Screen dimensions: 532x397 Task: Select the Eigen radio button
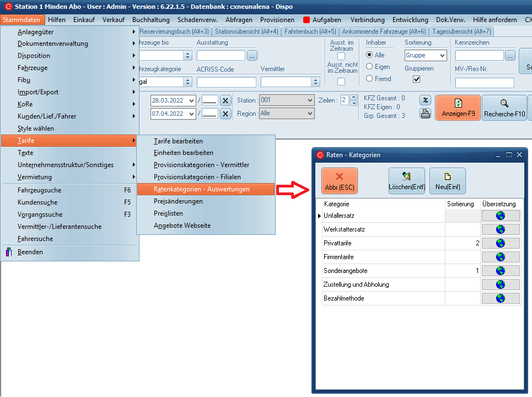click(369, 67)
